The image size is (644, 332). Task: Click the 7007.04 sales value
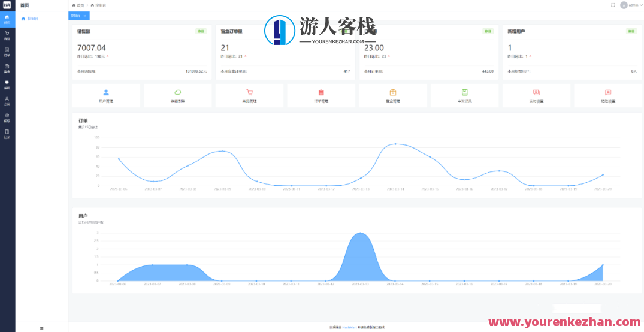click(91, 48)
